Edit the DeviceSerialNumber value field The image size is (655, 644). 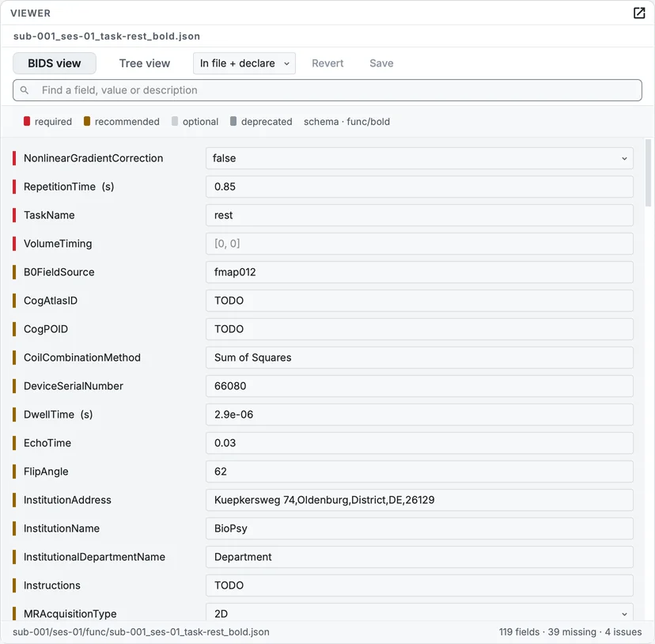click(419, 386)
